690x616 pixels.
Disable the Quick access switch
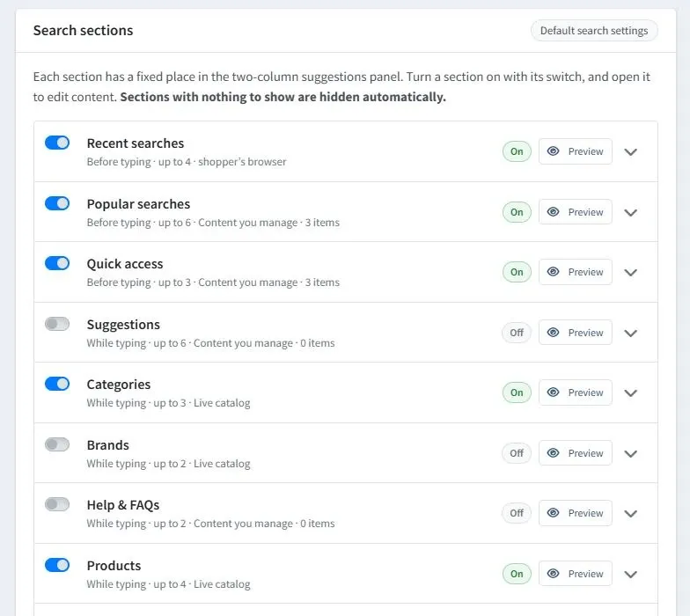click(57, 263)
